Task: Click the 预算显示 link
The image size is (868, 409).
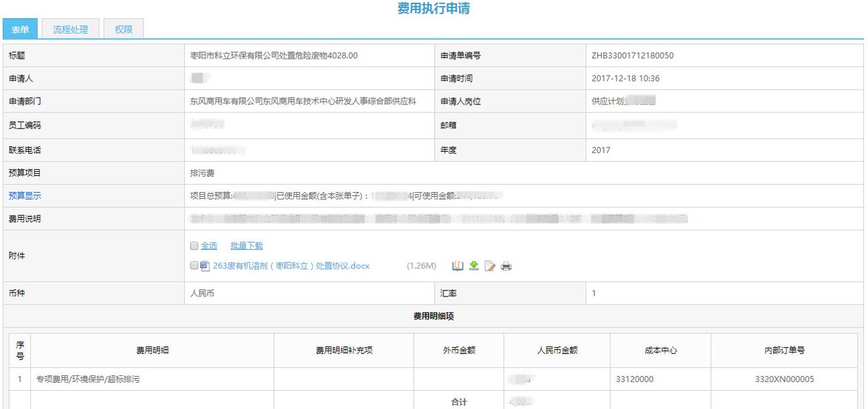Action: click(x=25, y=196)
